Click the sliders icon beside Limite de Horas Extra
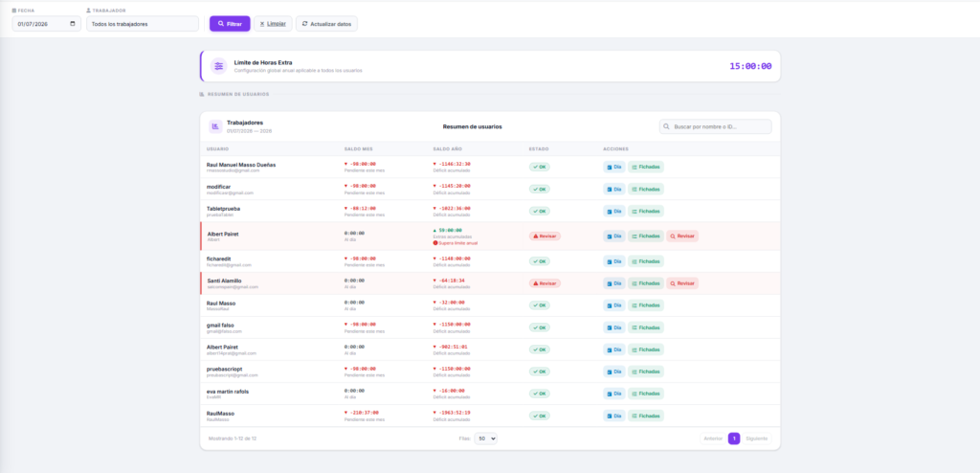Image resolution: width=980 pixels, height=473 pixels. click(x=218, y=66)
